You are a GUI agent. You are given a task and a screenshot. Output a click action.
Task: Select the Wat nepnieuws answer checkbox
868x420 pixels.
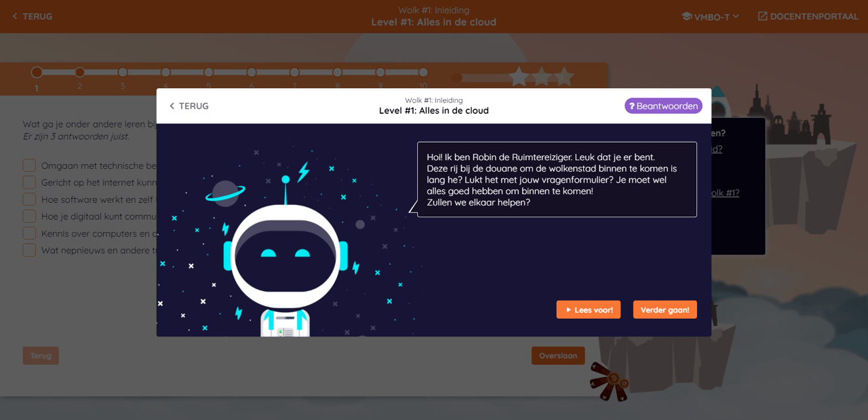(29, 250)
